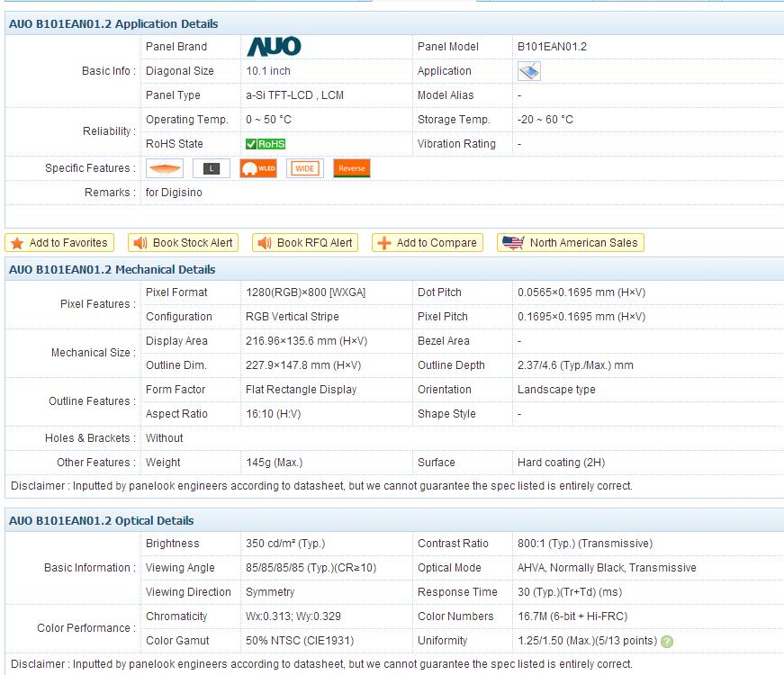Click the 'Panel Brand' label
The height and width of the screenshot is (675, 784).
(x=176, y=47)
